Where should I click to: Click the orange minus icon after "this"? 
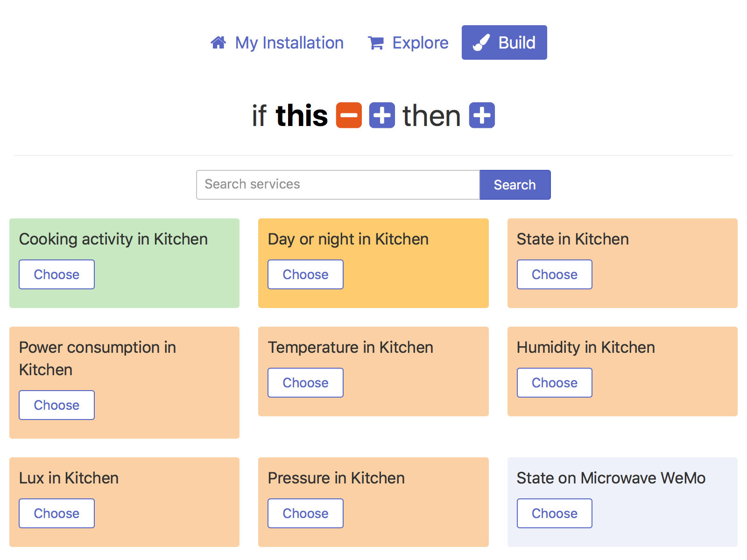(x=349, y=115)
